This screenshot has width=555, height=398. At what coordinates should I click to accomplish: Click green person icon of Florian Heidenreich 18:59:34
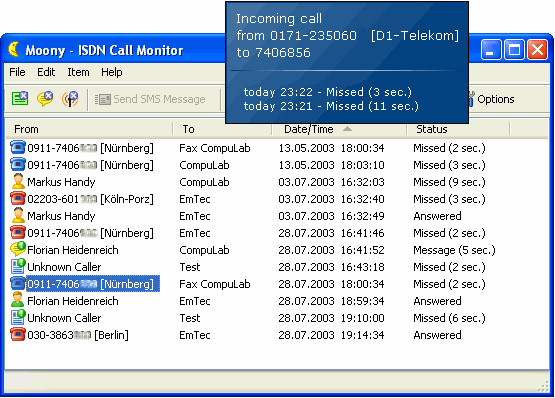pyautogui.click(x=18, y=300)
